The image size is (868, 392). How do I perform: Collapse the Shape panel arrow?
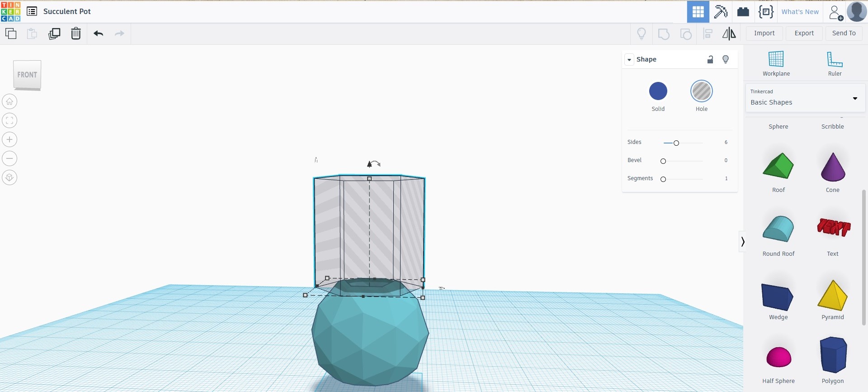(x=629, y=59)
